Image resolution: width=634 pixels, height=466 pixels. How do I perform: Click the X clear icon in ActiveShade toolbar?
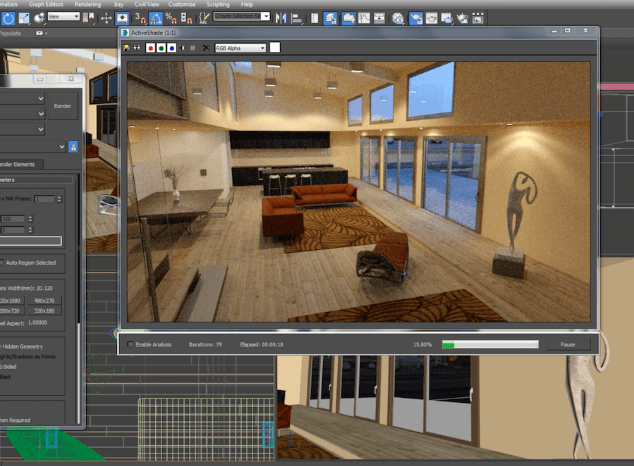coord(206,47)
